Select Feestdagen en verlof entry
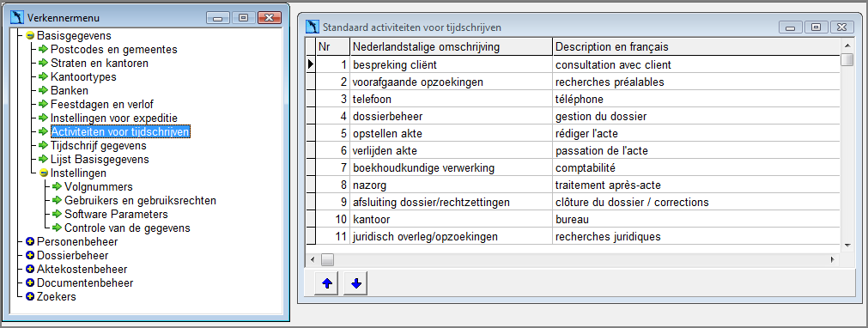 [102, 104]
